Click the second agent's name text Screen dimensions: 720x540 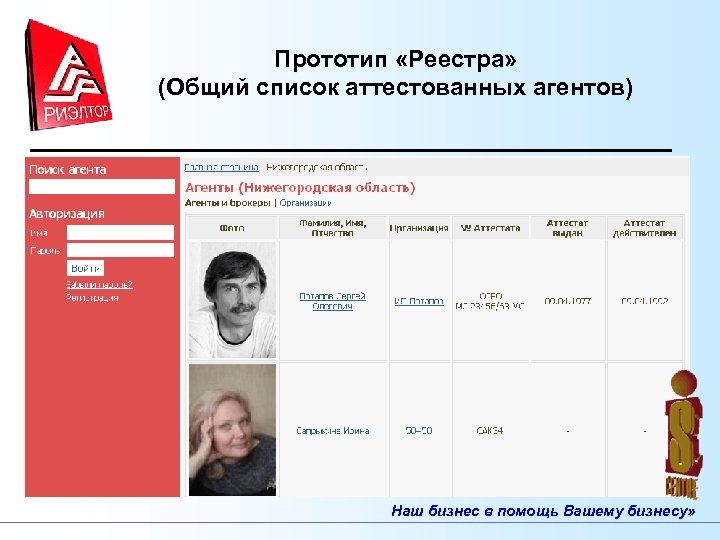point(333,431)
